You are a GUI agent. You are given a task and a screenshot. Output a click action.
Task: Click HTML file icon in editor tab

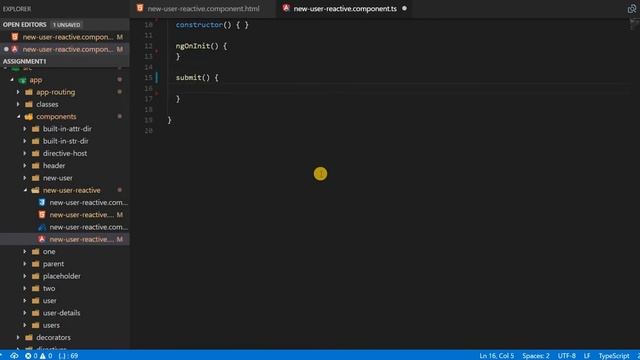pos(140,8)
